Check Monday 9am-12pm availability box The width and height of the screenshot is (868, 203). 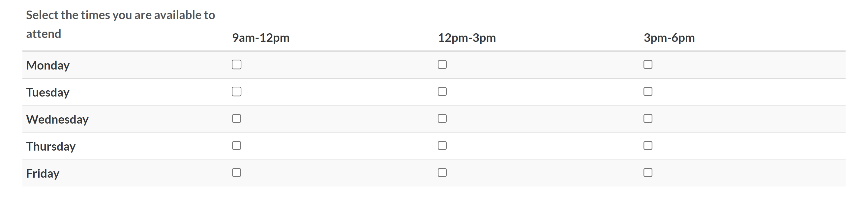click(237, 65)
